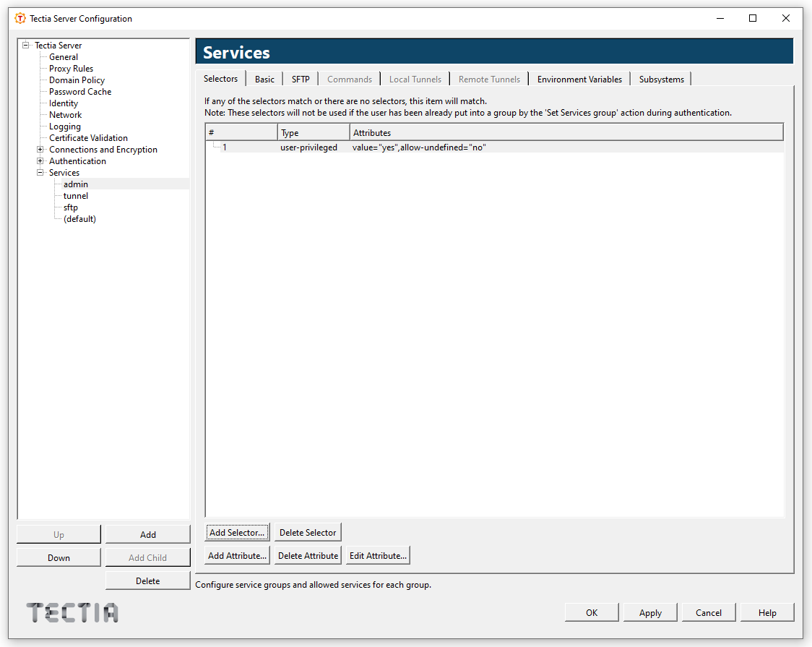Screen dimensions: 812x647
Task: Close the Tectia Server Configuration window
Action: pyautogui.click(x=785, y=18)
